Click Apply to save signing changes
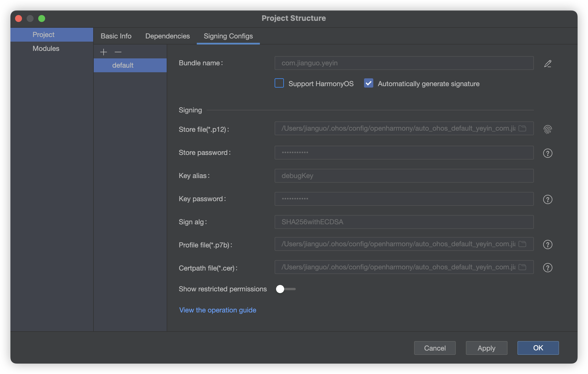 [486, 347]
